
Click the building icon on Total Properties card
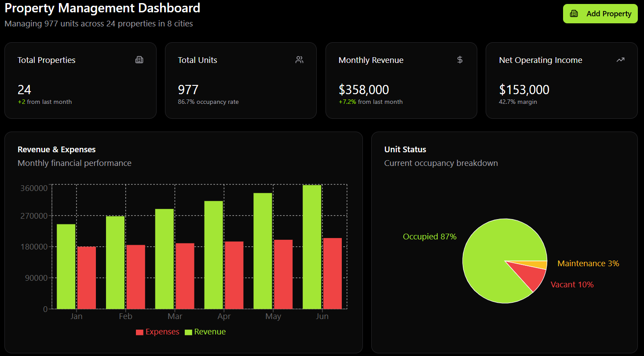139,60
